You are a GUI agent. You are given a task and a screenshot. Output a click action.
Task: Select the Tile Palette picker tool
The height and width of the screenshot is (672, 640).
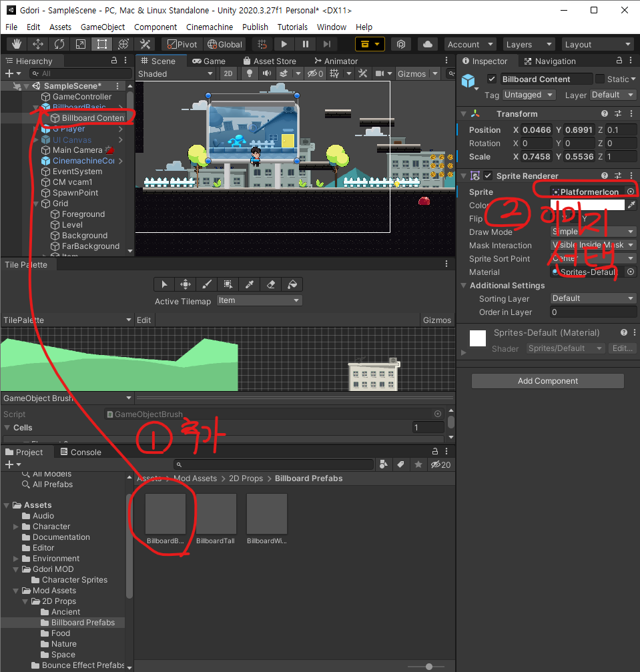pos(250,284)
